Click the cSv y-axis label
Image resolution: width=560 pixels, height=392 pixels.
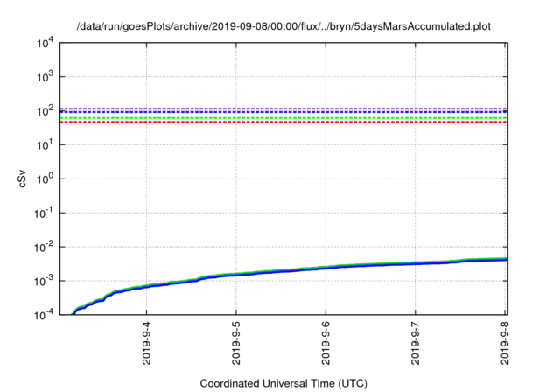point(22,179)
